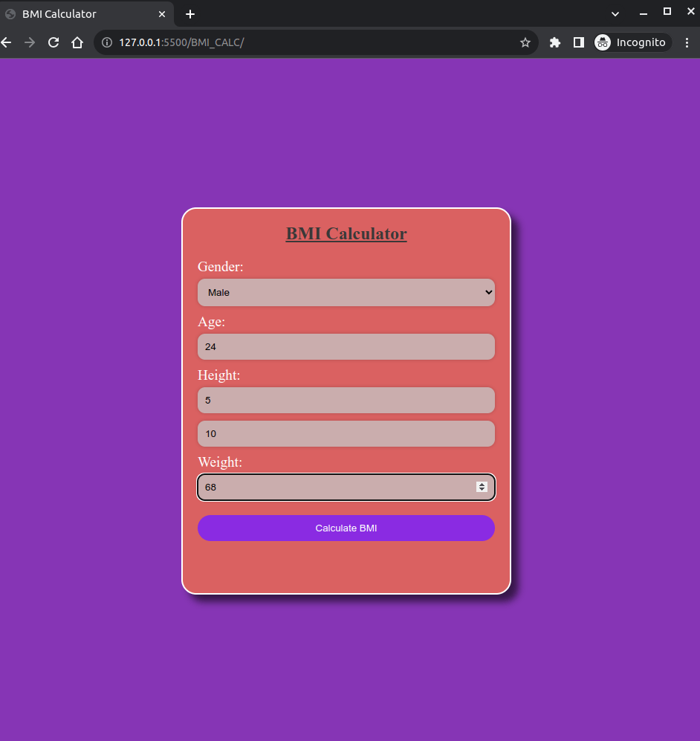The width and height of the screenshot is (700, 741).
Task: Go back to the previous page
Action: tap(6, 42)
